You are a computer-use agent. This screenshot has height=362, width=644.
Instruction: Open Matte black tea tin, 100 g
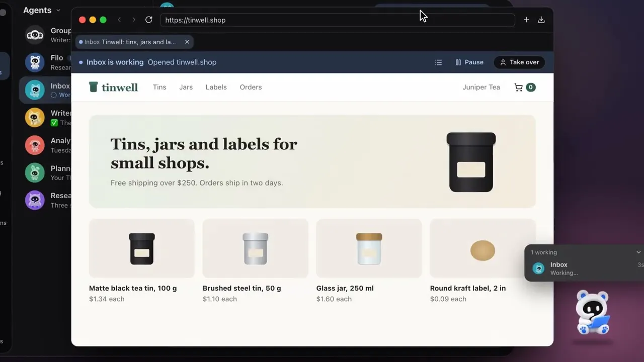click(x=133, y=288)
